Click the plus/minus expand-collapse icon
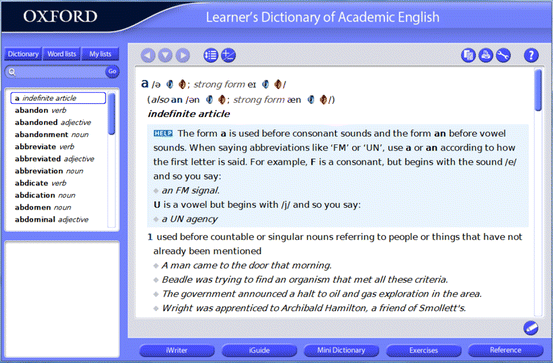 tap(228, 55)
